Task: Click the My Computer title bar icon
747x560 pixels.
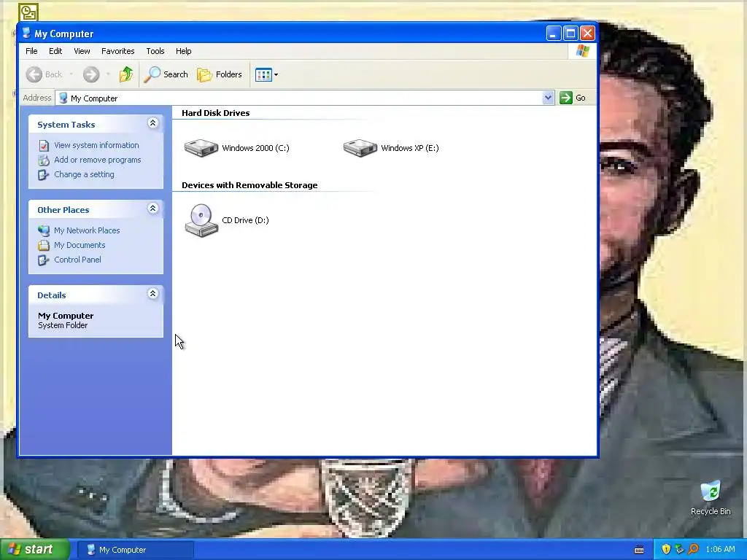Action: pos(27,34)
